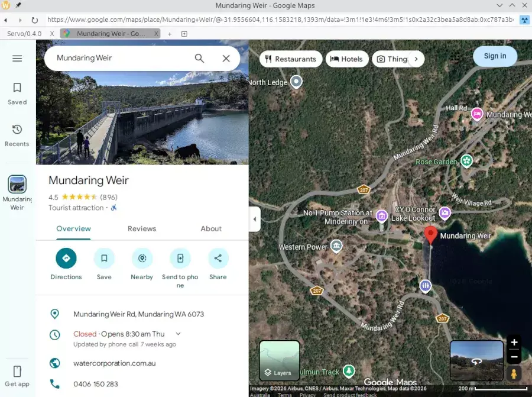This screenshot has width=532, height=397.
Task: Click the wheelchair accessibility icon
Action: 114,208
